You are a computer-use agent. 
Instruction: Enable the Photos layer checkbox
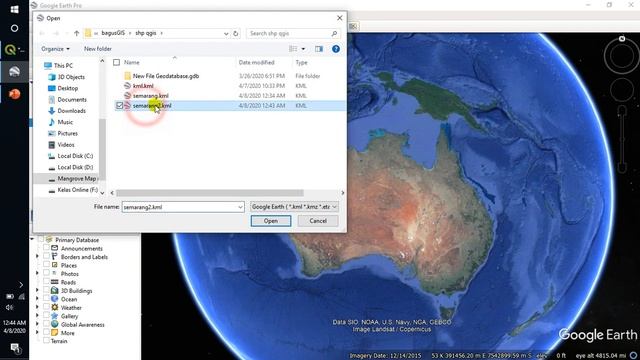click(x=46, y=273)
